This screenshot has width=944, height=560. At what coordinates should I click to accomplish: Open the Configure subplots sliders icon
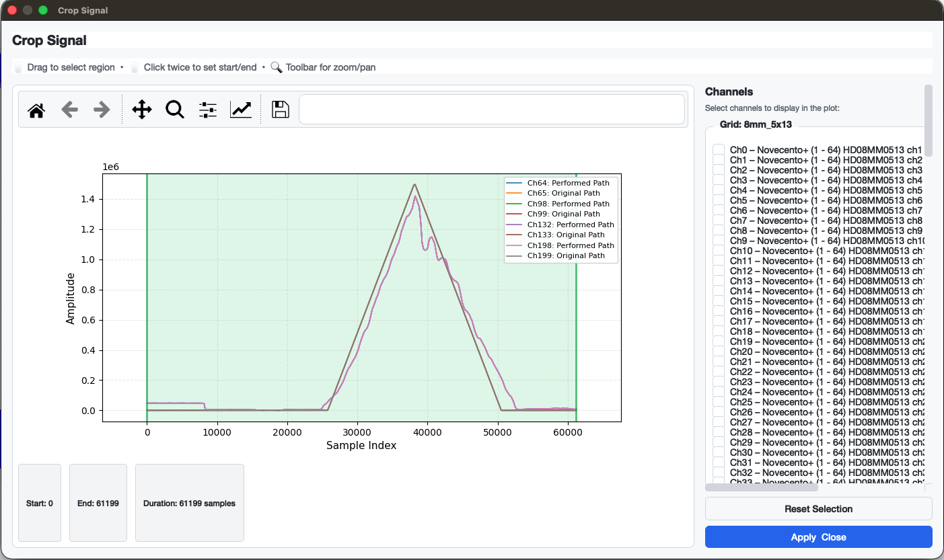pos(208,110)
